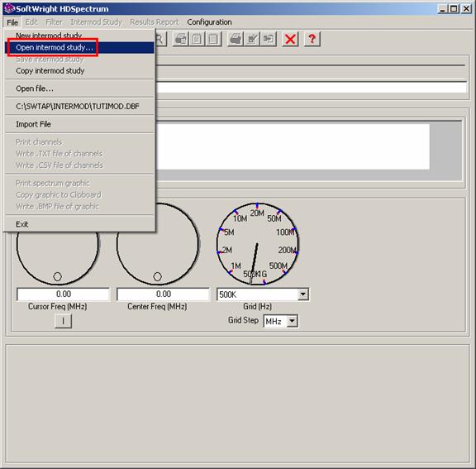
Task: Click the Cursor Freq dial knob indicator
Action: coord(57,276)
